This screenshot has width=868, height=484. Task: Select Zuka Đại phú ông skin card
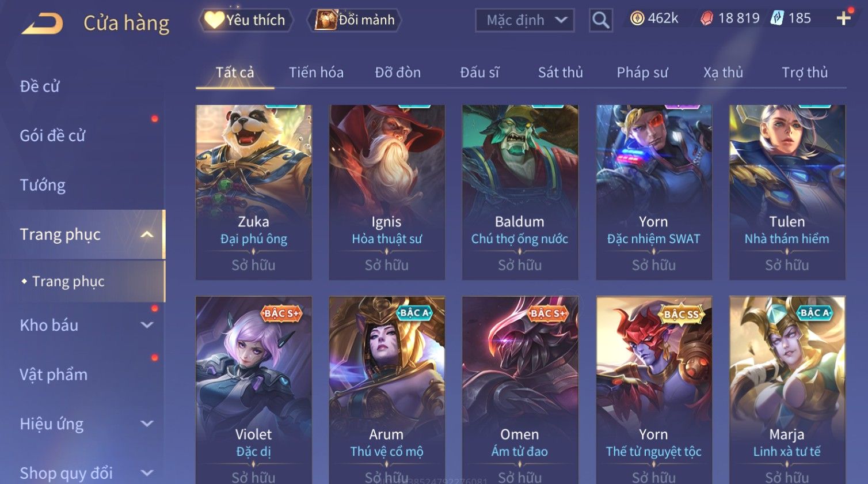pyautogui.click(x=254, y=192)
